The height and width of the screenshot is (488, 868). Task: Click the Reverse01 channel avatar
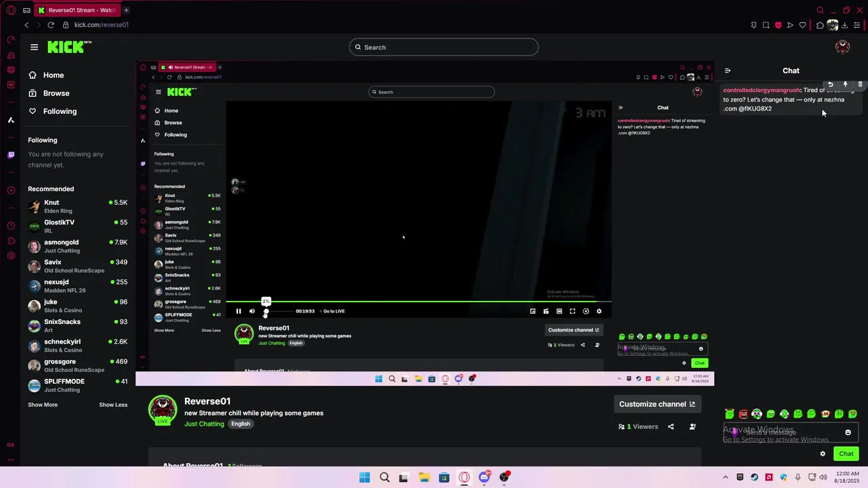(163, 410)
